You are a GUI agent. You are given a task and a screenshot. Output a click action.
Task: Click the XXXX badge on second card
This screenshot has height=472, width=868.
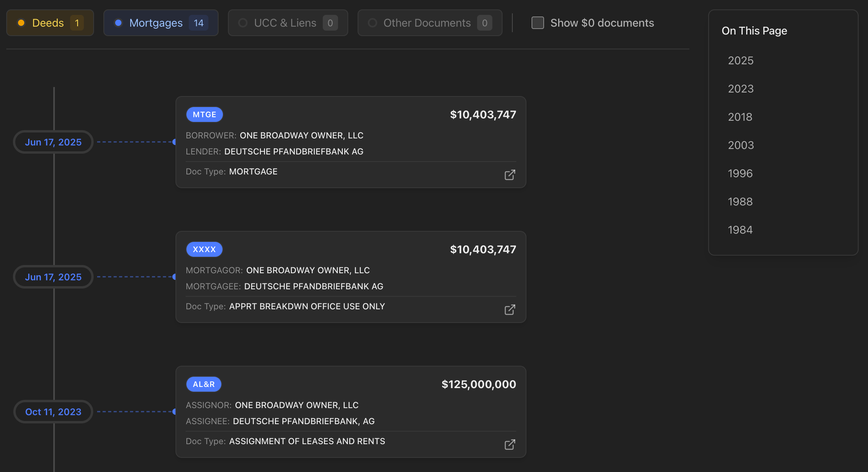[204, 249]
